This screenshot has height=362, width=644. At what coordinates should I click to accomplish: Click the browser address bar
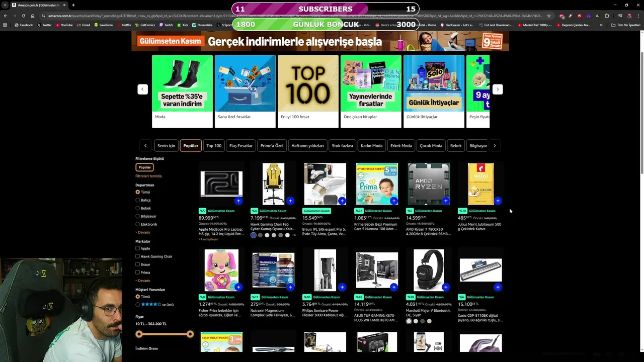294,16
